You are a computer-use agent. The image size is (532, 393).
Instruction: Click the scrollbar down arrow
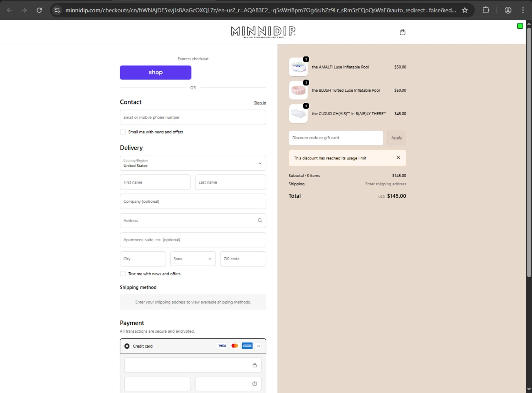pos(529,389)
